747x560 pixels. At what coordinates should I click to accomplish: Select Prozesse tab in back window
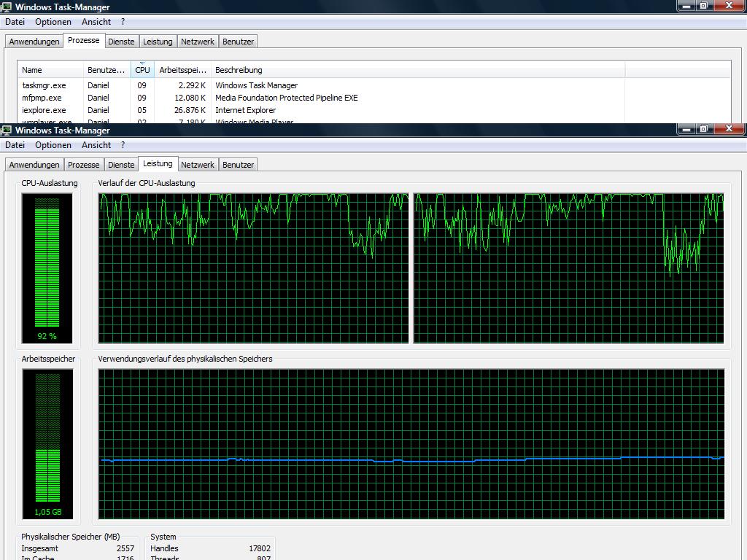(x=83, y=41)
